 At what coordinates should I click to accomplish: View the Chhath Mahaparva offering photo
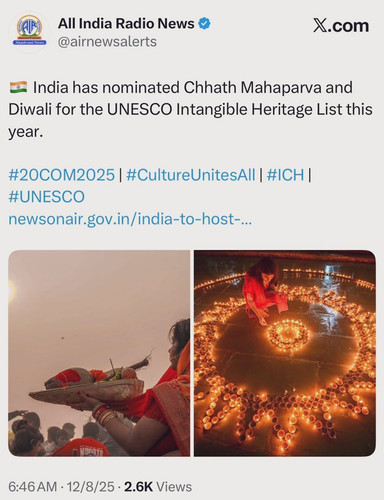(99, 353)
